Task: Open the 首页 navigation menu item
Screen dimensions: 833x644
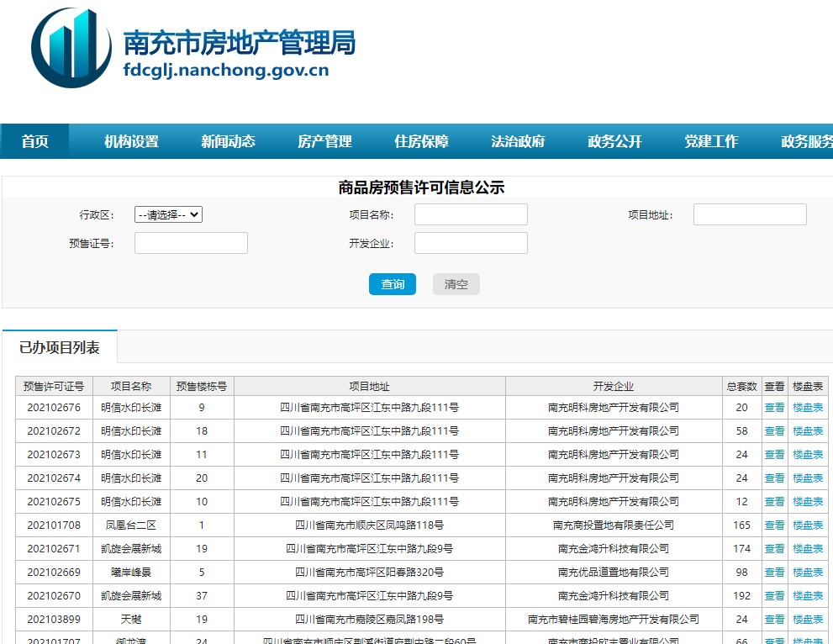Action: pos(34,141)
